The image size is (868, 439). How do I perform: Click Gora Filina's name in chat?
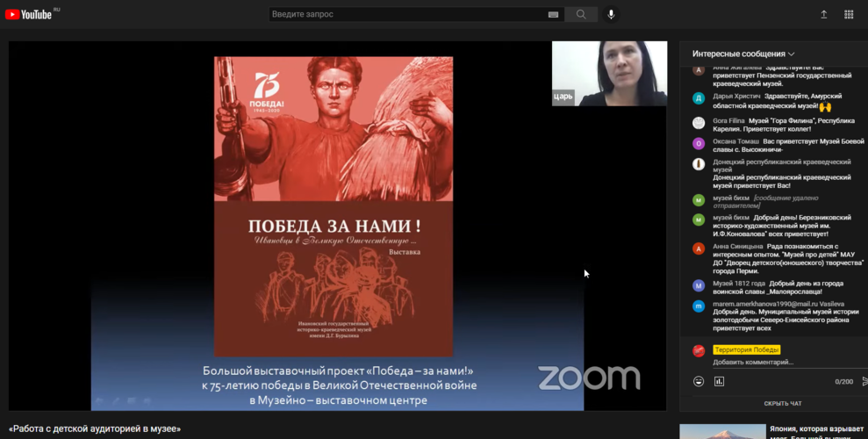pyautogui.click(x=728, y=120)
